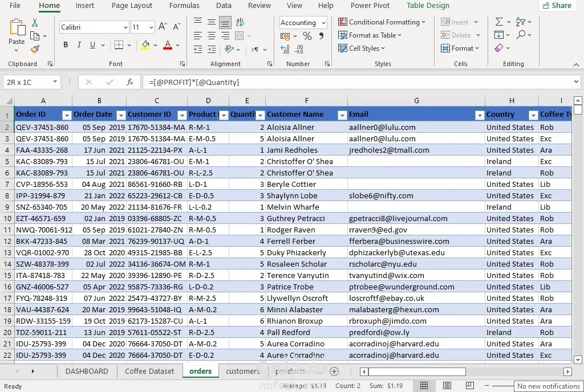Apply the red Font Color
The height and width of the screenshot is (392, 584).
pos(168,45)
